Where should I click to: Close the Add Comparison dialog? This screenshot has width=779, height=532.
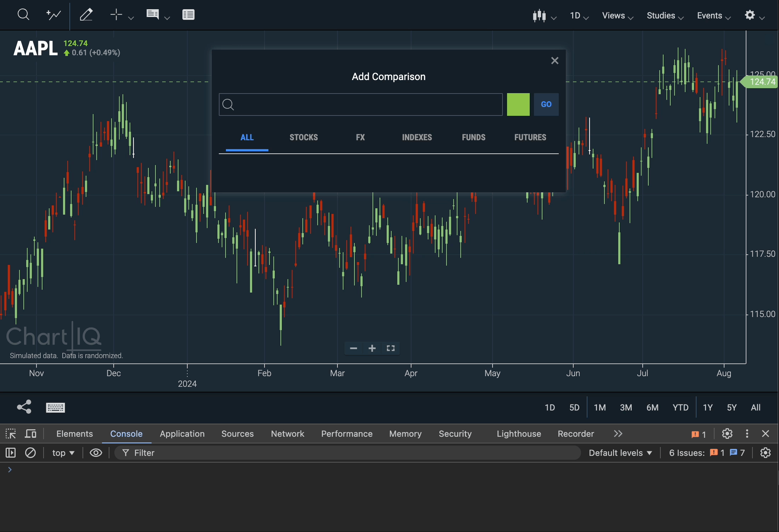tap(555, 61)
